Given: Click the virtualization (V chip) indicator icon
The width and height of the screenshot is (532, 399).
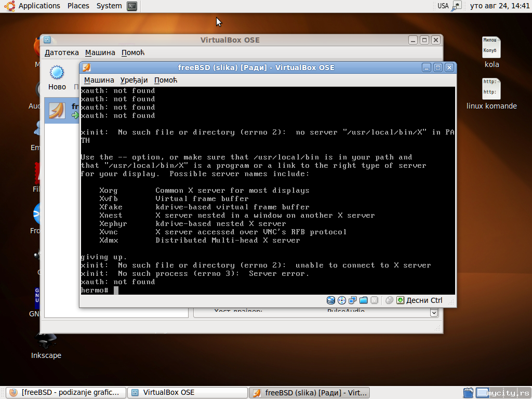Looking at the screenshot, I should (x=374, y=300).
